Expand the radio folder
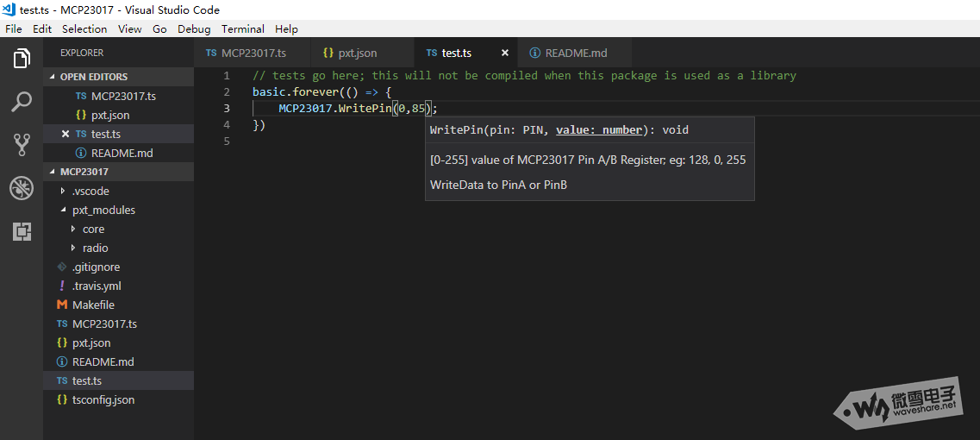Viewport: 980px width, 440px height. (119, 248)
